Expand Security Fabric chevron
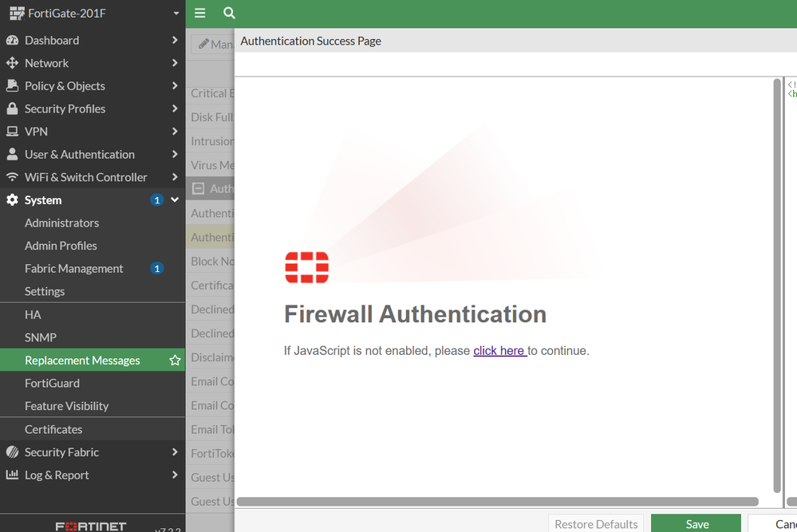The width and height of the screenshot is (797, 532). [175, 452]
